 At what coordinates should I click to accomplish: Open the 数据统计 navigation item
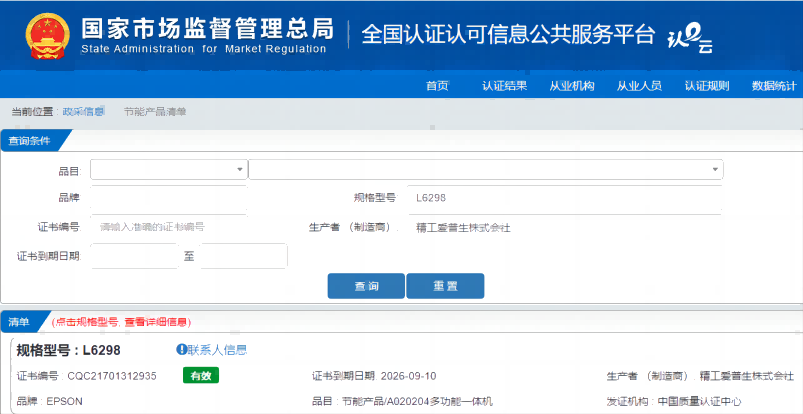pyautogui.click(x=773, y=86)
